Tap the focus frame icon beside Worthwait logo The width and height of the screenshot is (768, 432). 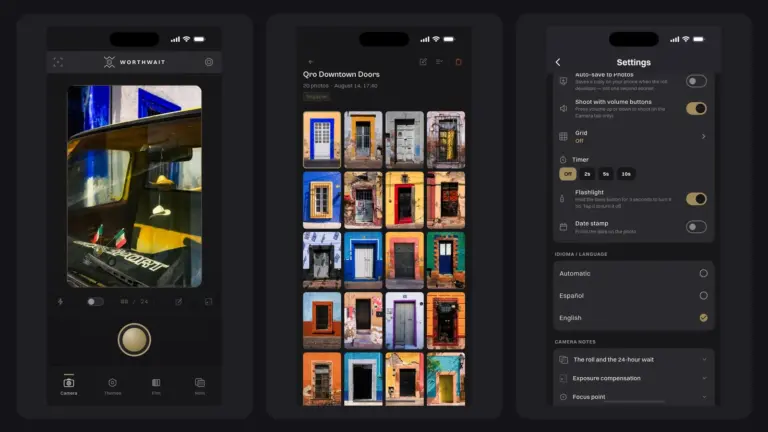[58, 62]
